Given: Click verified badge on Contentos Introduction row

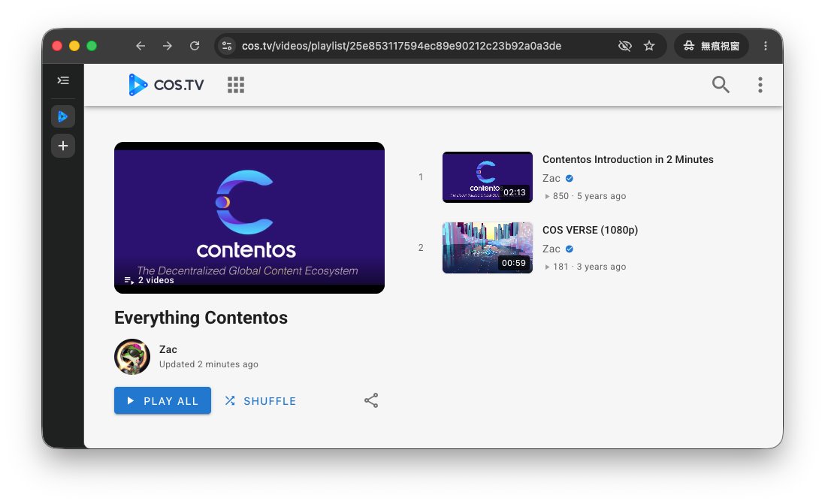Looking at the screenshot, I should (570, 178).
